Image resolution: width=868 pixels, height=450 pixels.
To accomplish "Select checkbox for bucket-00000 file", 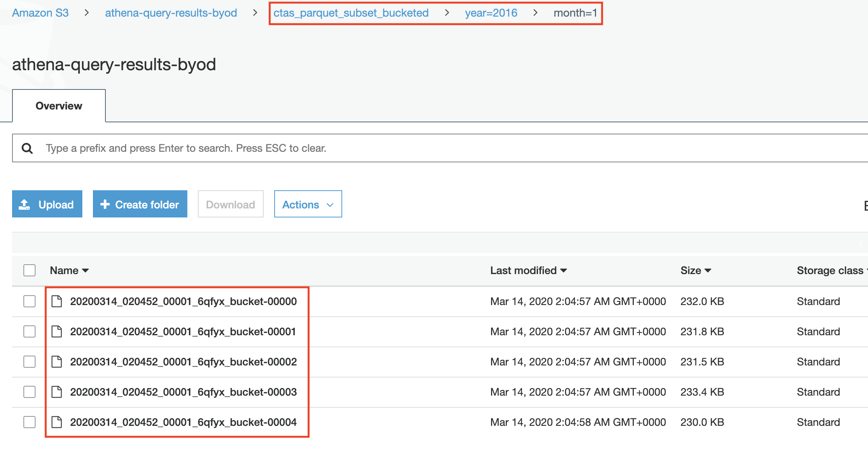I will point(29,301).
